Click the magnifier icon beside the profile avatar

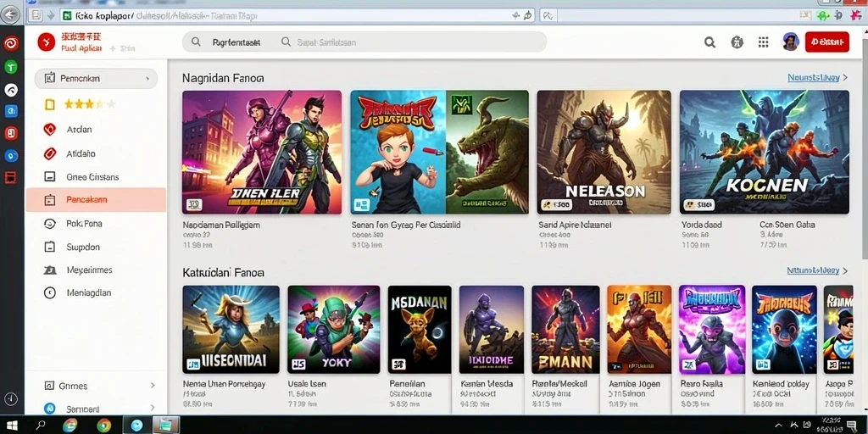(x=709, y=42)
